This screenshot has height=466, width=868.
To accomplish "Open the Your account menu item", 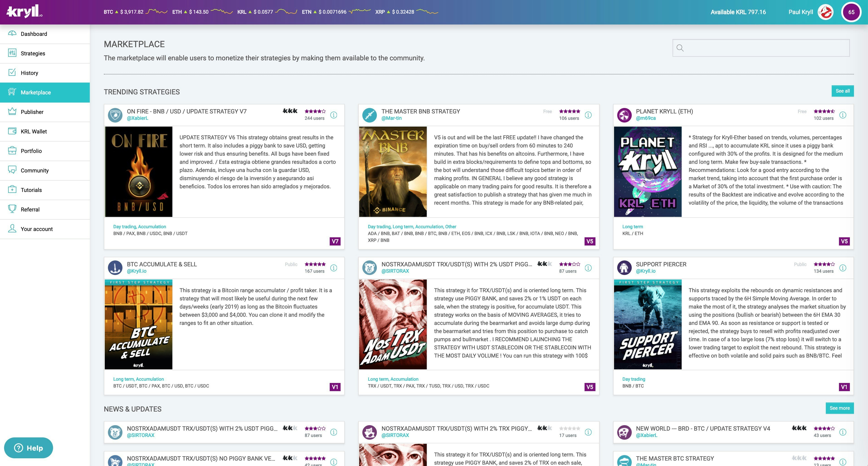I will click(x=36, y=229).
